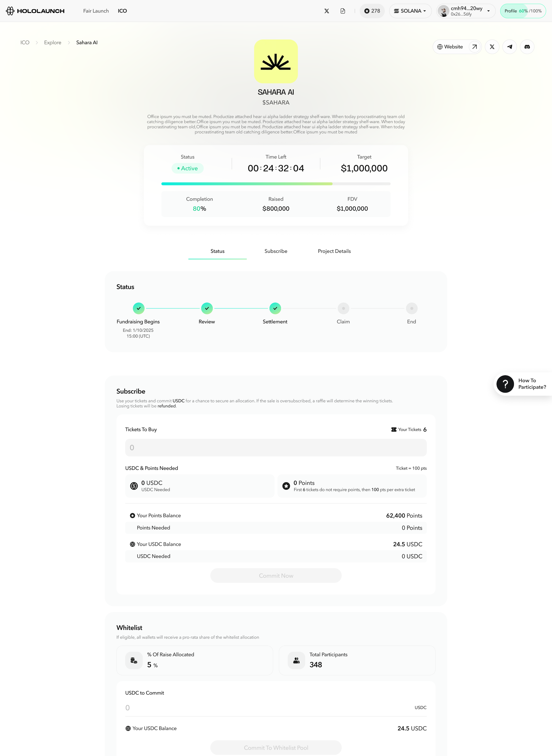The image size is (552, 756).
Task: Click the Your USDC Balance icon in Subscribe
Action: pyautogui.click(x=133, y=544)
